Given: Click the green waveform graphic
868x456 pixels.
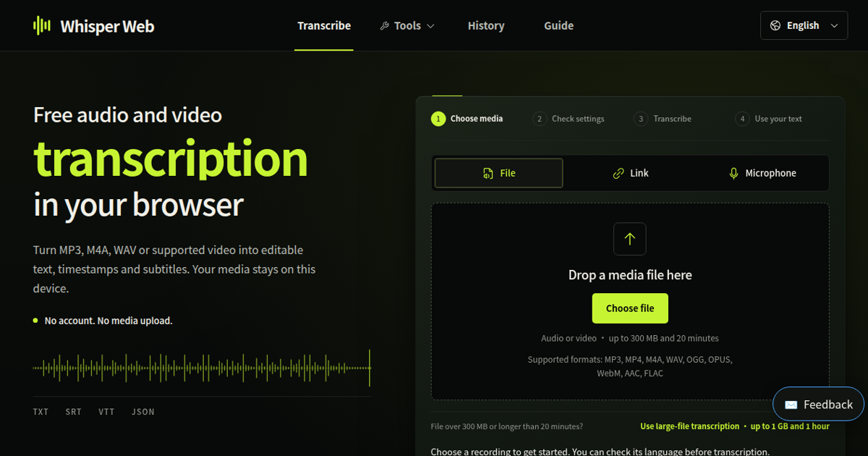Looking at the screenshot, I should point(202,368).
